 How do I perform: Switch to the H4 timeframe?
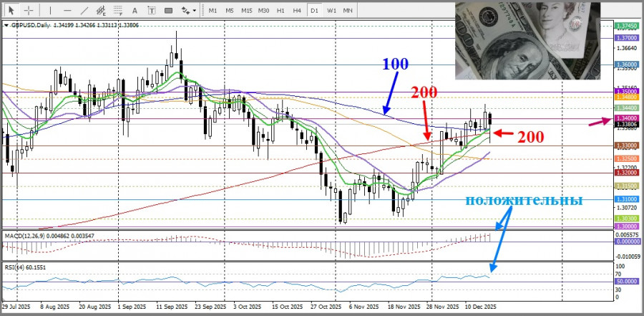pyautogui.click(x=298, y=10)
